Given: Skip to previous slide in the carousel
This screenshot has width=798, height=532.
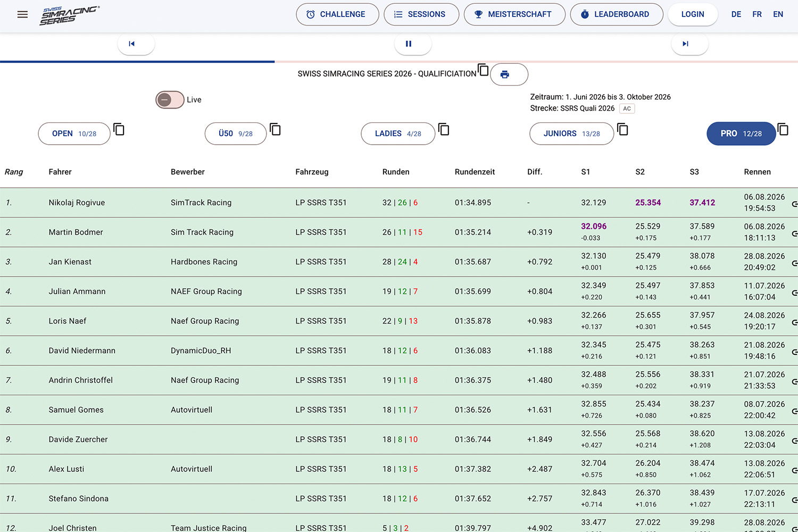Looking at the screenshot, I should click(x=136, y=44).
